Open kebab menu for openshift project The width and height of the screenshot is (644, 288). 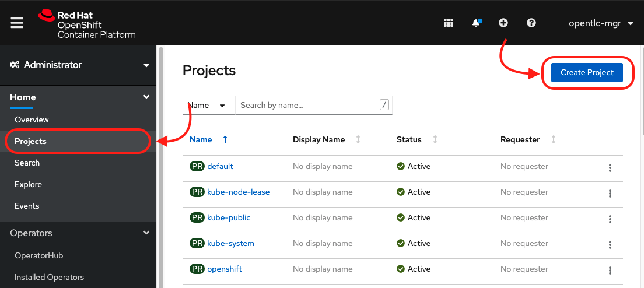tap(610, 270)
